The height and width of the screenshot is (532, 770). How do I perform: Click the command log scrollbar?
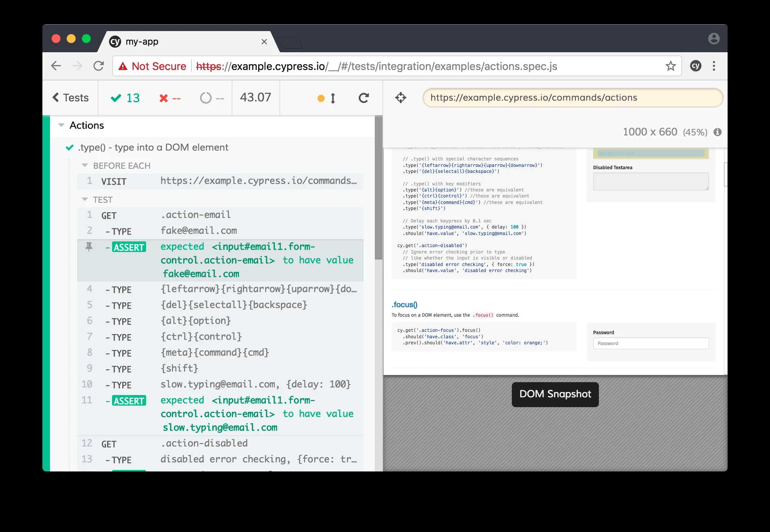[379, 188]
